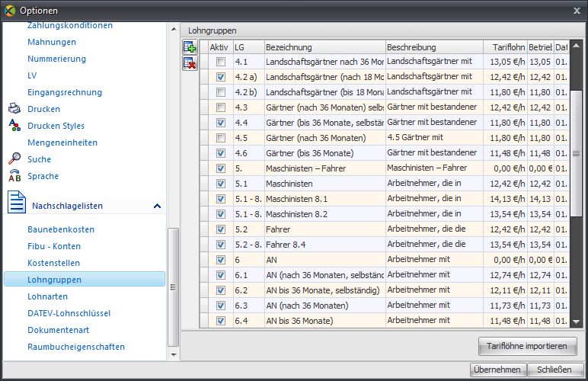Click Tariflohn cell "12,11 €/h"

pyautogui.click(x=506, y=290)
